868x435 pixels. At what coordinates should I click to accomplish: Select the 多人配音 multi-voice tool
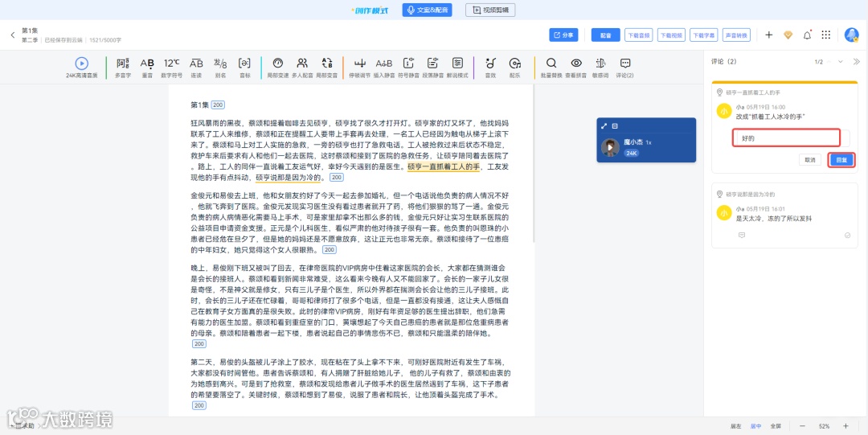point(302,68)
